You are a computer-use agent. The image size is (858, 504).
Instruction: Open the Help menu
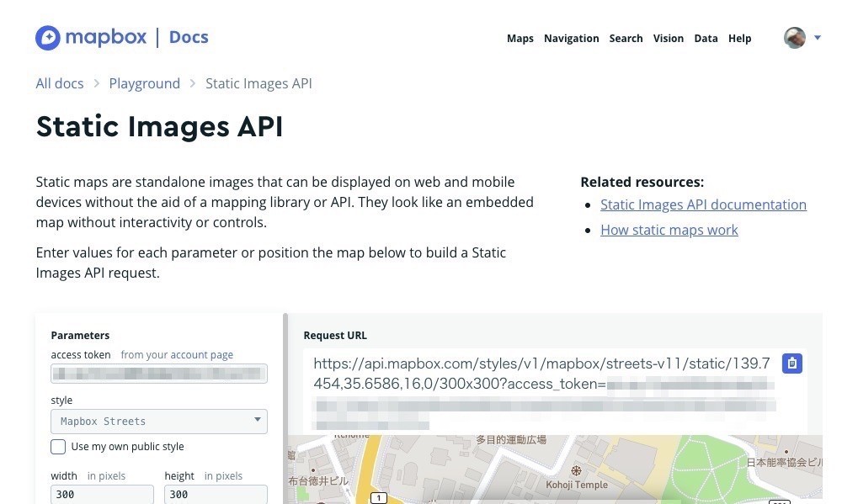tap(740, 38)
